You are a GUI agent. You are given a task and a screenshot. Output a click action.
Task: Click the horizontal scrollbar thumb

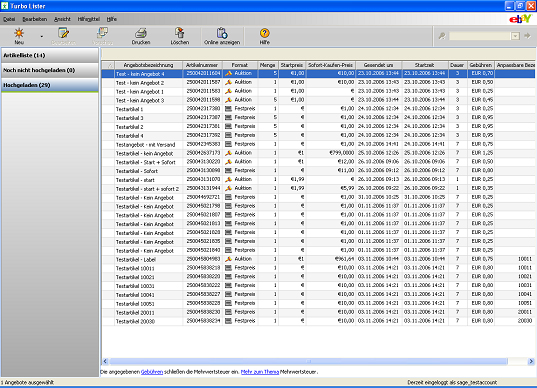coord(308,361)
